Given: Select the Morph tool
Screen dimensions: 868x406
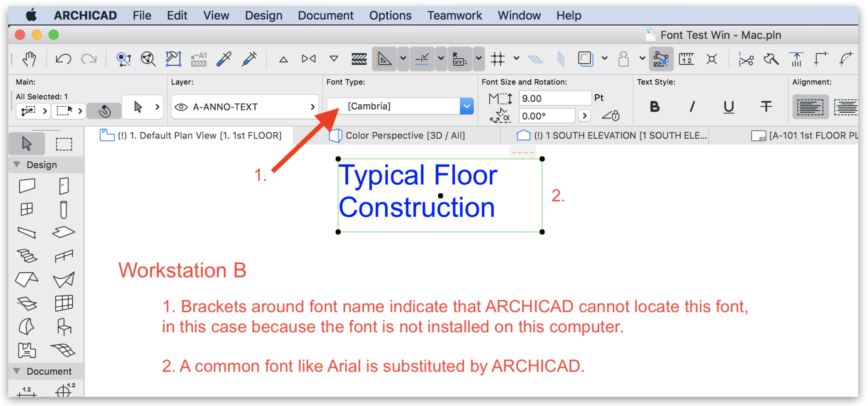Looking at the screenshot, I should point(27,327).
